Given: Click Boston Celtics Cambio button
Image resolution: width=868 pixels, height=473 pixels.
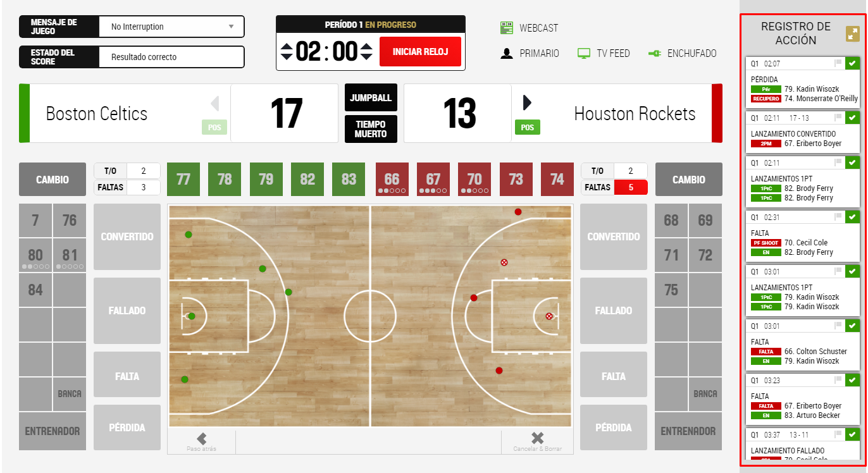Looking at the screenshot, I should point(53,180).
